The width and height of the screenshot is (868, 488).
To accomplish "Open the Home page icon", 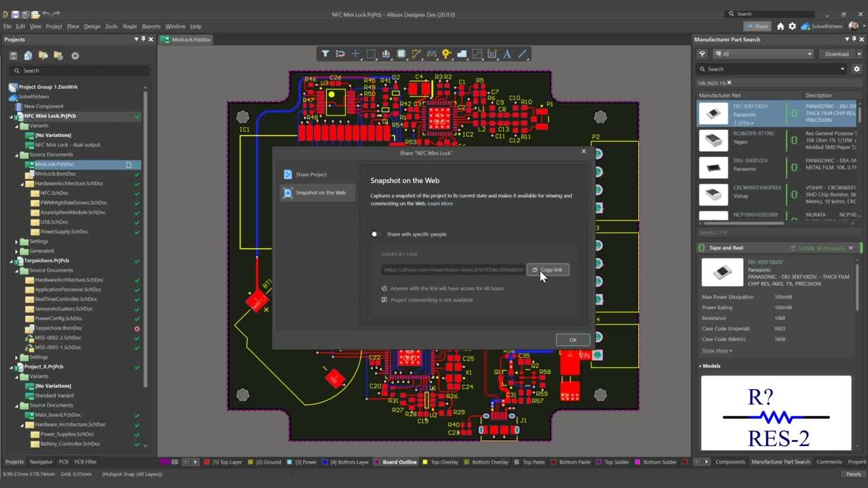I will point(781,26).
